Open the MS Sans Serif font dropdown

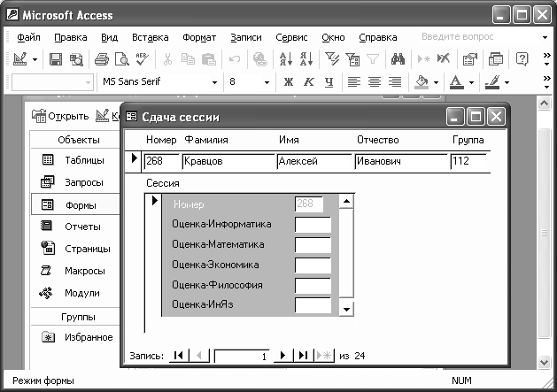(214, 82)
